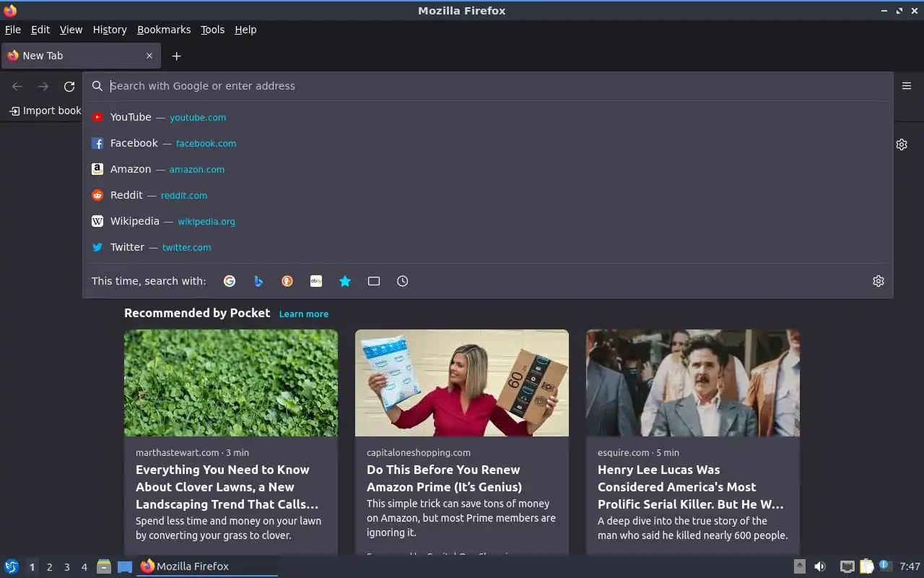Search bookmarks using the star icon

[345, 281]
